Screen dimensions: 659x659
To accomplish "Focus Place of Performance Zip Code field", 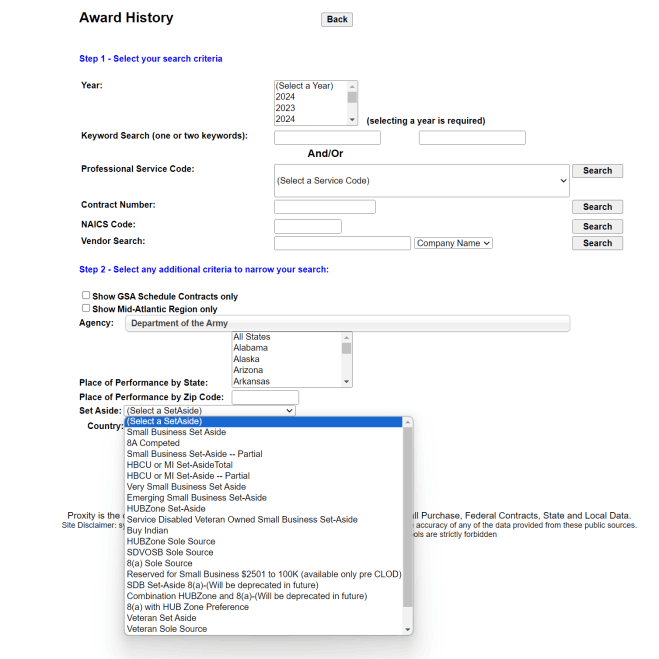I will (x=265, y=398).
